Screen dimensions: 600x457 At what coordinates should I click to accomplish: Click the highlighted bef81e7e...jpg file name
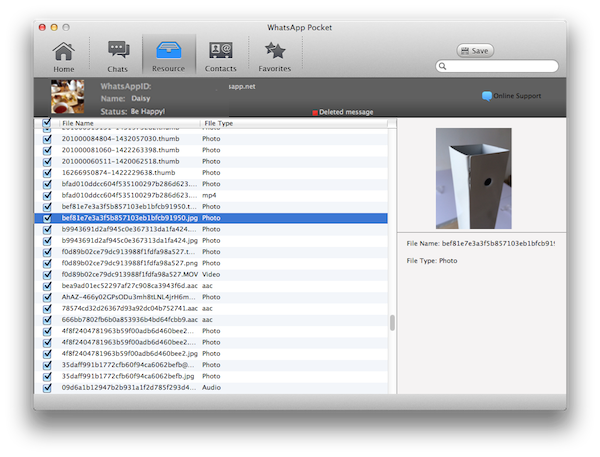(130, 218)
